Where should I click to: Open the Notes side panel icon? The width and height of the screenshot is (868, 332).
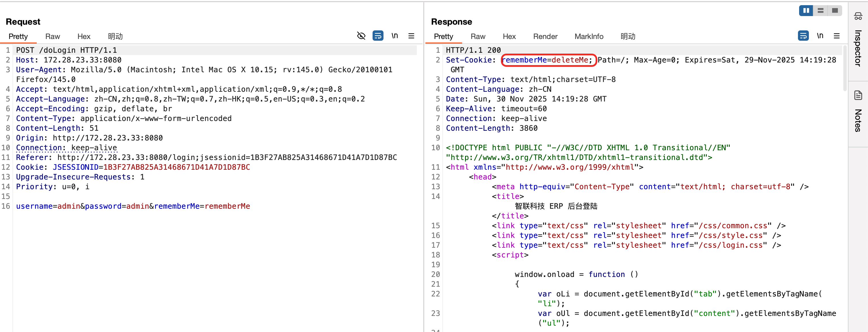(858, 95)
